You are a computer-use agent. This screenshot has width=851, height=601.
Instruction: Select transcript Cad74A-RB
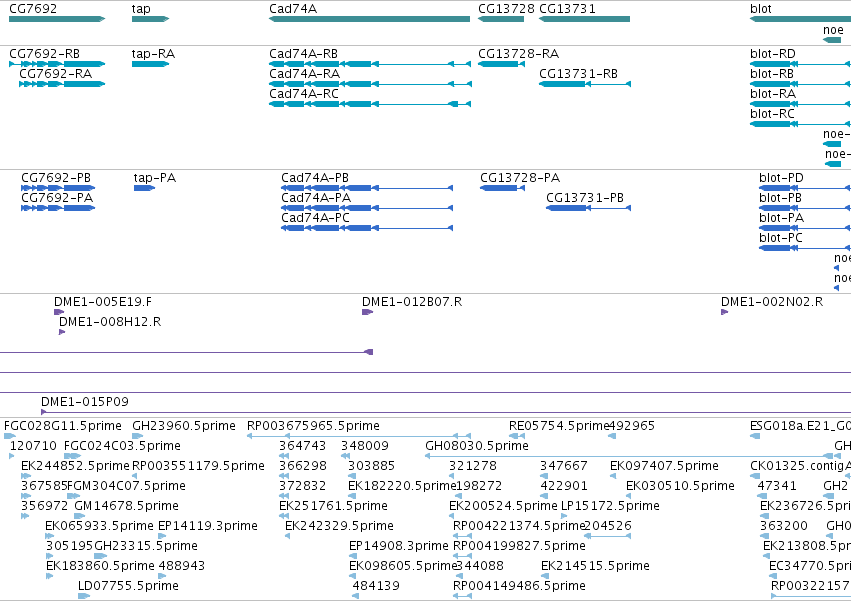pos(370,64)
